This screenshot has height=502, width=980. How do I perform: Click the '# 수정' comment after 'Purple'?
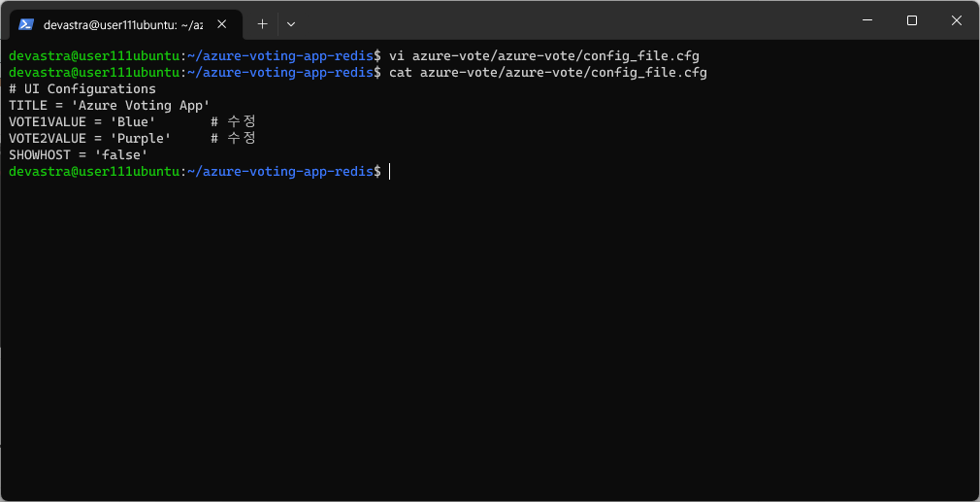point(233,138)
